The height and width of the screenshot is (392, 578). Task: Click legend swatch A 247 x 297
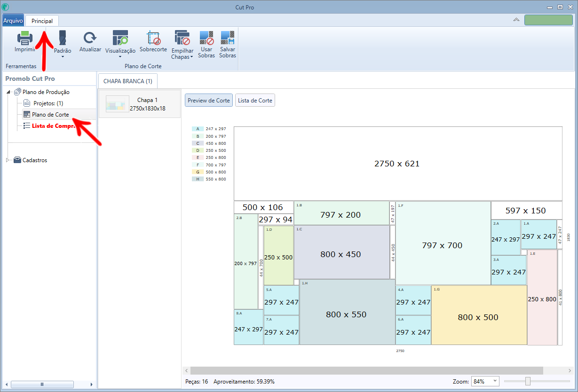tap(198, 129)
